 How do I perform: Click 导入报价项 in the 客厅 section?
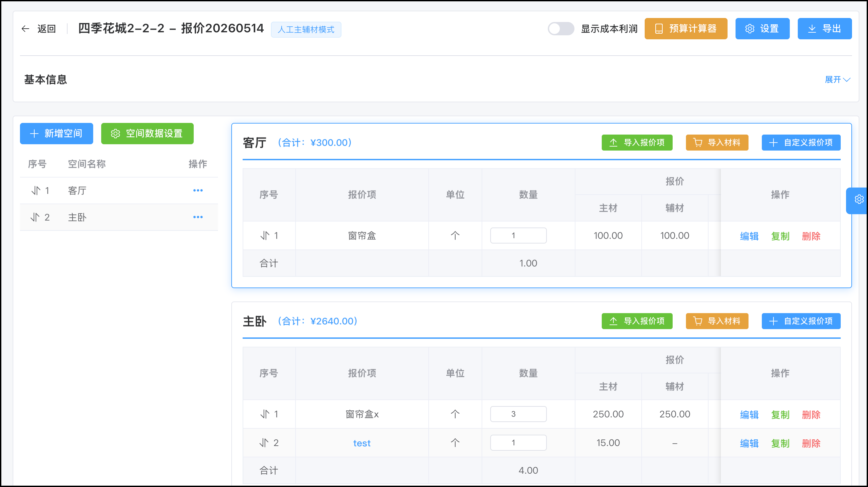click(x=637, y=143)
